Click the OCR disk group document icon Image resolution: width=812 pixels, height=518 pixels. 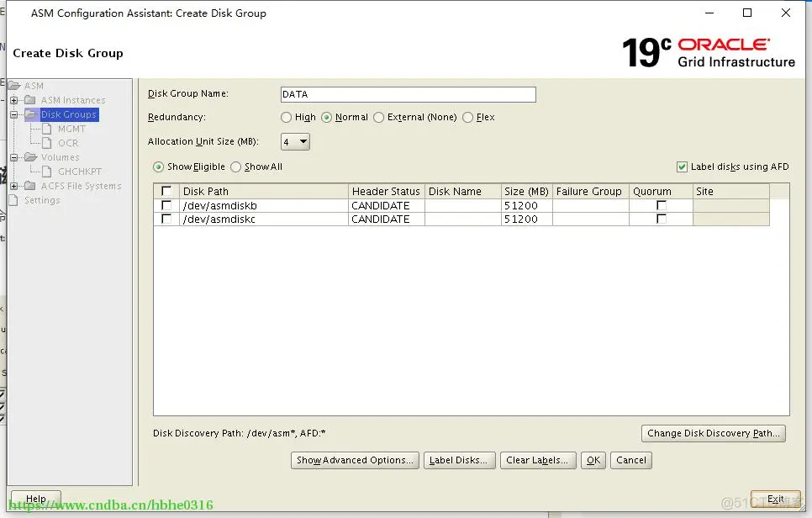click(x=47, y=143)
